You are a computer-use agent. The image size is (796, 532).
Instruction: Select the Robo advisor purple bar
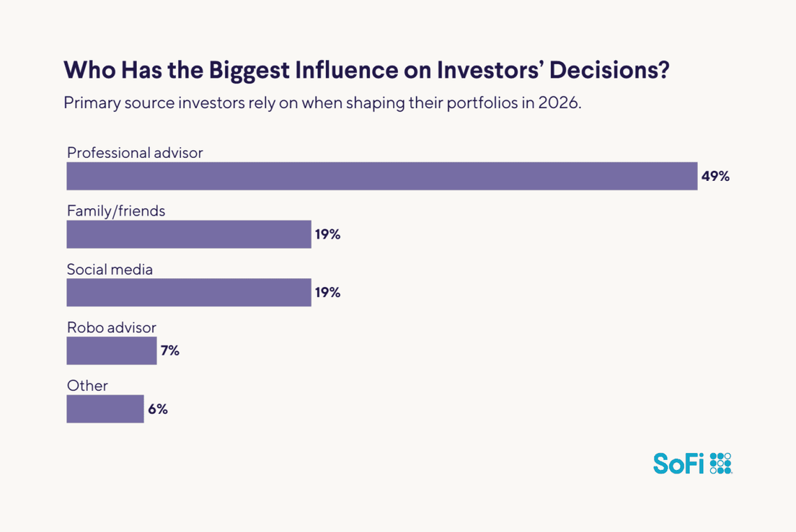coord(112,350)
